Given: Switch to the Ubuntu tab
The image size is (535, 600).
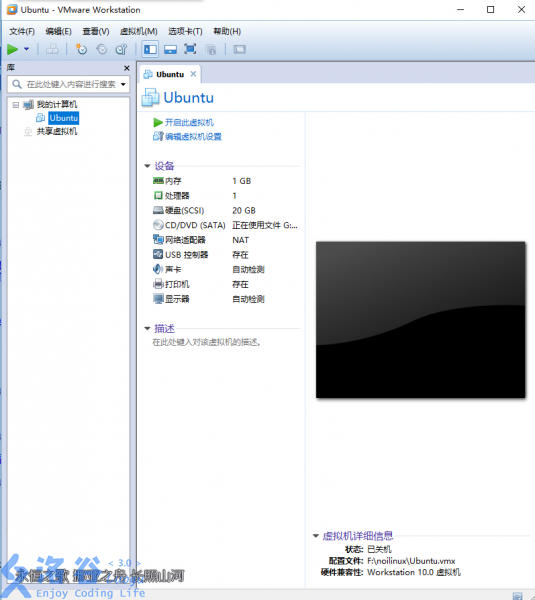Looking at the screenshot, I should click(x=170, y=74).
